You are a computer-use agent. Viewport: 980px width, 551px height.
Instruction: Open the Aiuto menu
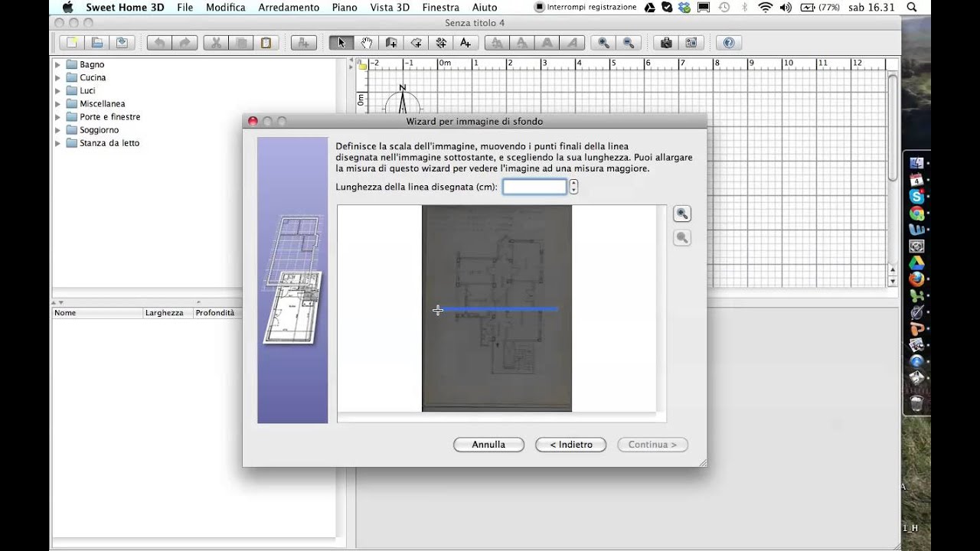[485, 8]
